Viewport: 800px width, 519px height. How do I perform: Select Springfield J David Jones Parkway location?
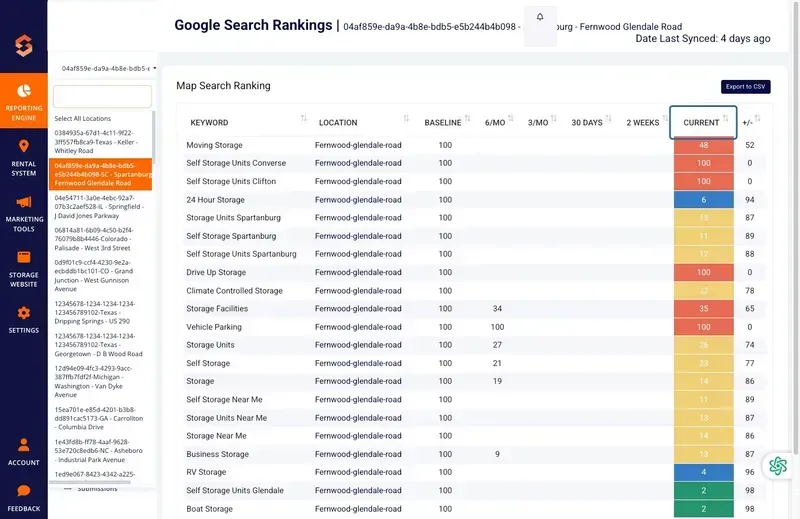101,207
